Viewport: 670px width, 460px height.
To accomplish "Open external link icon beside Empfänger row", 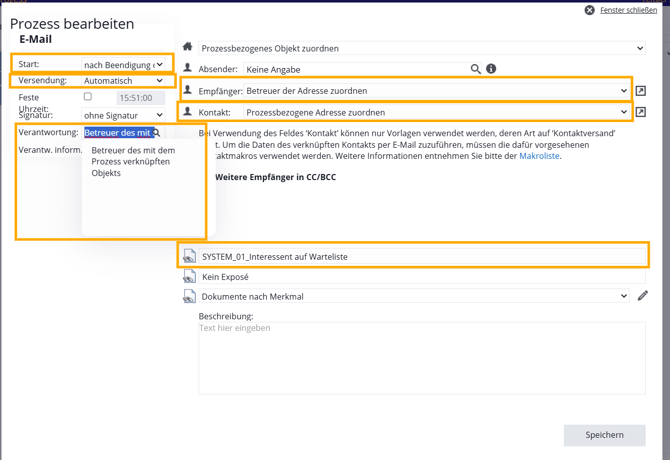I will pos(641,91).
